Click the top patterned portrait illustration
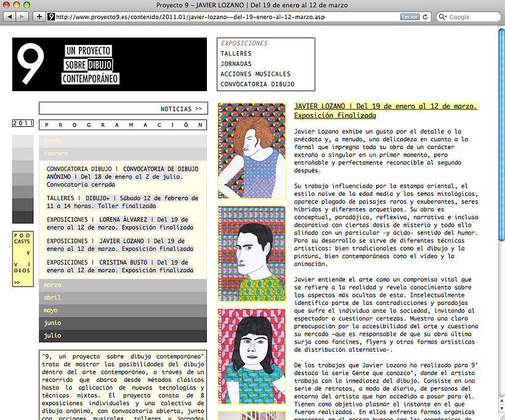Screen dimensions: 505x420 click(x=251, y=150)
